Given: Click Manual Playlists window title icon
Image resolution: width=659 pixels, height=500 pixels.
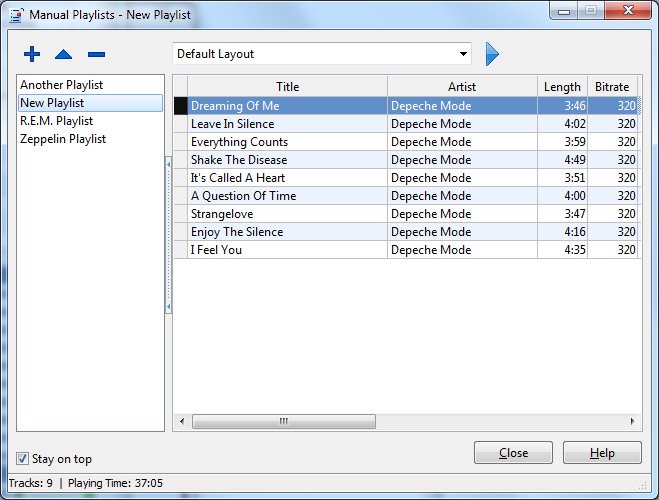Looking at the screenshot, I should click(x=16, y=15).
